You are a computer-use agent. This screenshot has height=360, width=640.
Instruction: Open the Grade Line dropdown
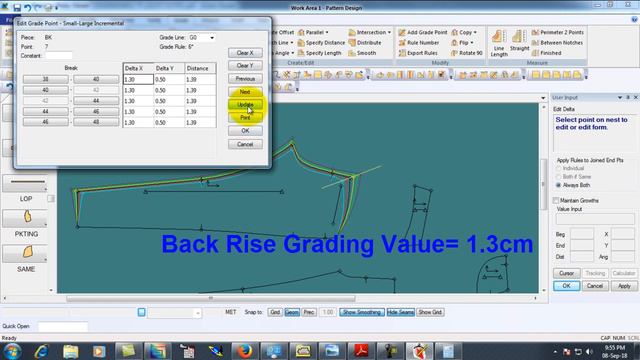tap(212, 38)
